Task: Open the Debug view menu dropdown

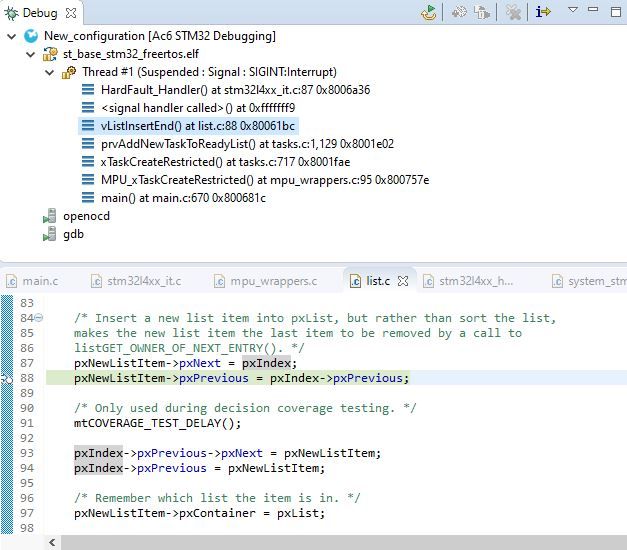Action: pos(573,10)
